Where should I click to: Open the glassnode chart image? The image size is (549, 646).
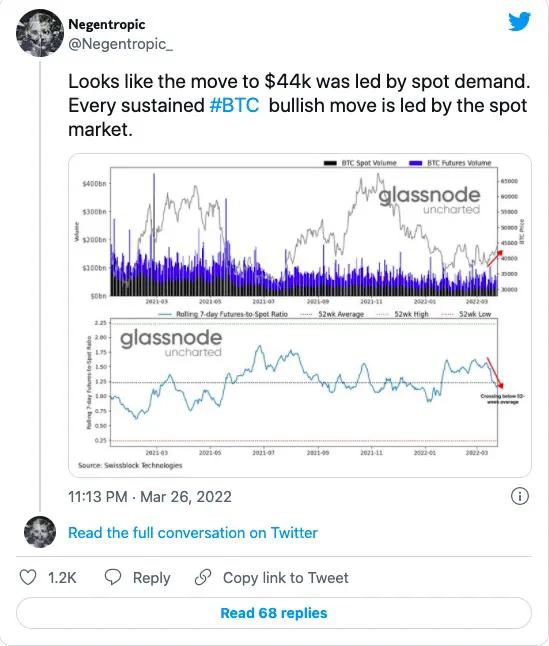[x=300, y=315]
